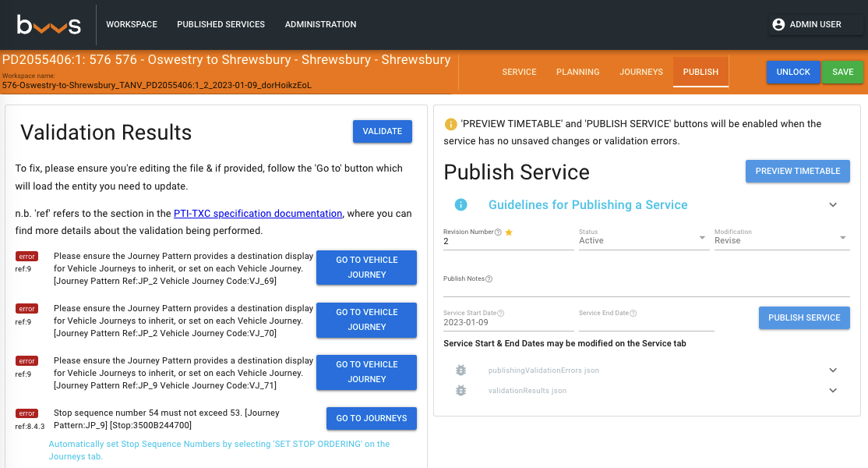The image size is (868, 468).
Task: Open the Administration menu
Action: 320,24
